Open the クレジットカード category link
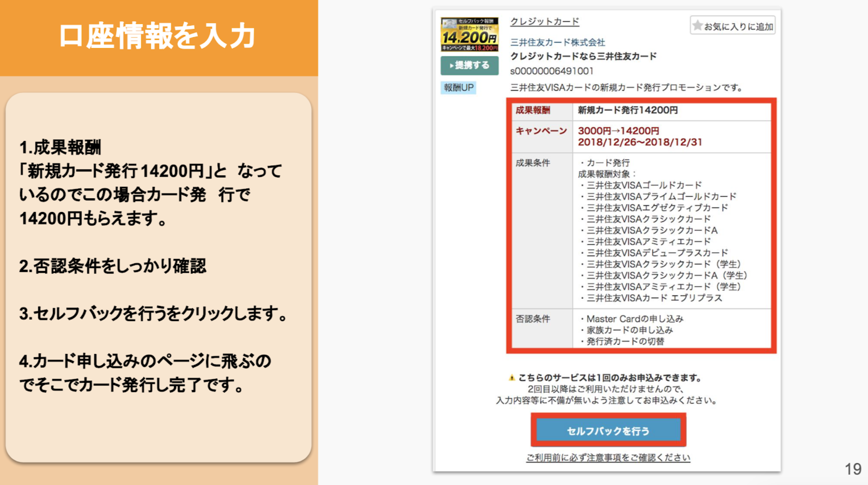The width and height of the screenshot is (868, 485). tap(545, 22)
